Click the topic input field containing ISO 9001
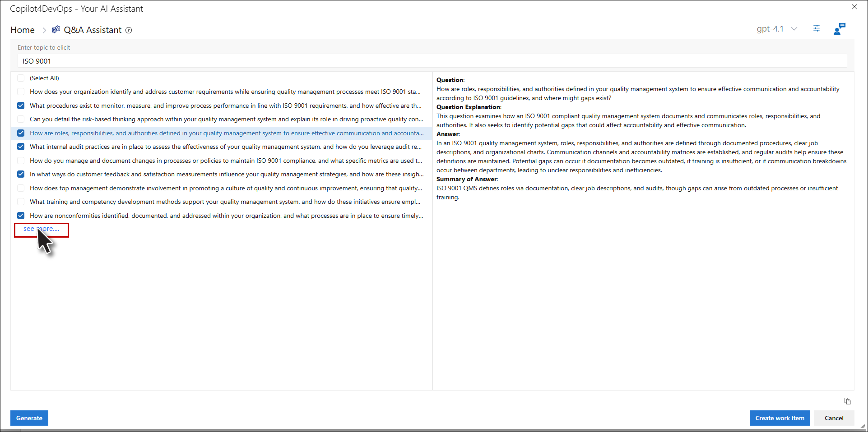The height and width of the screenshot is (432, 868). tap(432, 61)
